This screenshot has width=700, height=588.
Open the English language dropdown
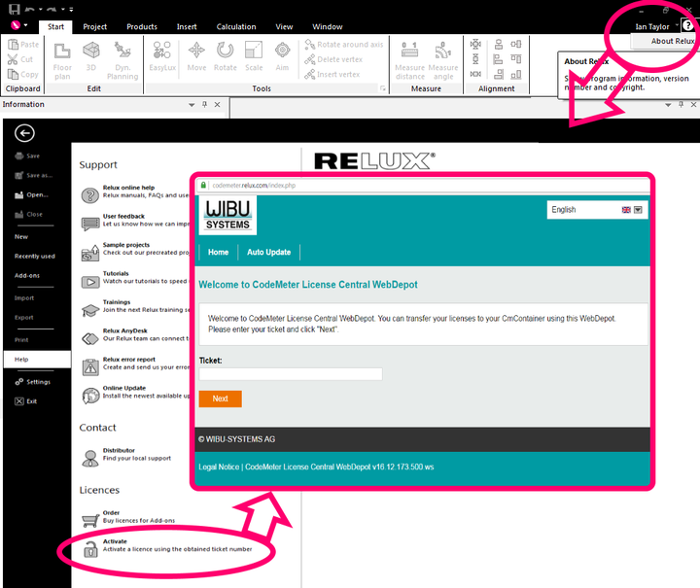pos(638,209)
